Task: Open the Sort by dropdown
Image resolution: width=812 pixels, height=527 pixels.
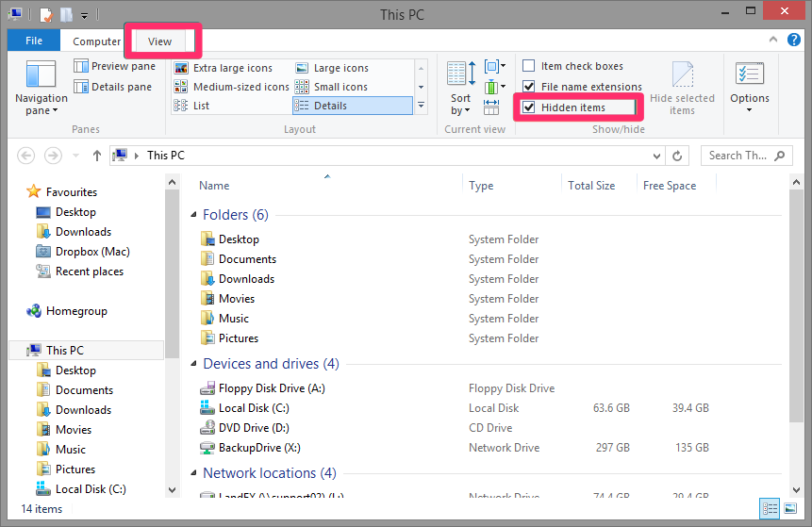Action: point(460,88)
